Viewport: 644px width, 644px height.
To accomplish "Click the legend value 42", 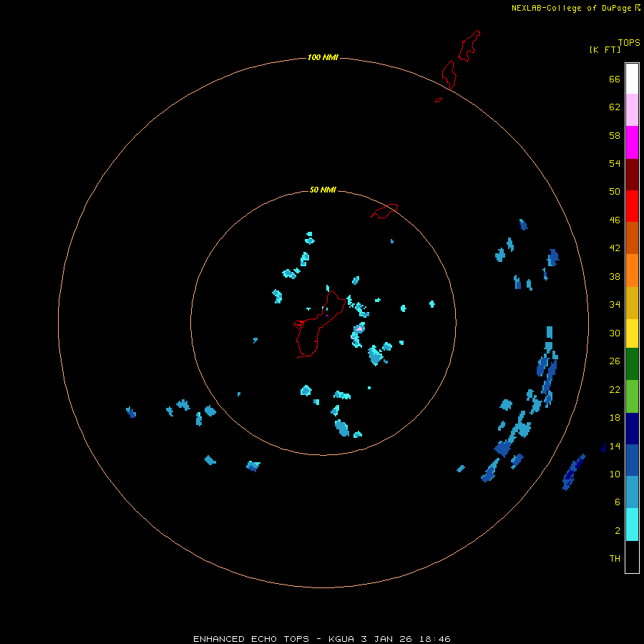I will (615, 248).
